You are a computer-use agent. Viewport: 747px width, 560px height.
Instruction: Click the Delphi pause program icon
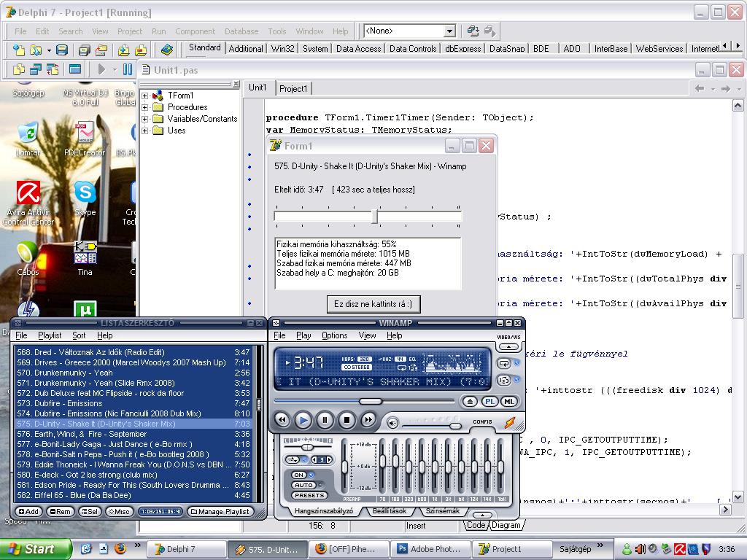click(128, 69)
